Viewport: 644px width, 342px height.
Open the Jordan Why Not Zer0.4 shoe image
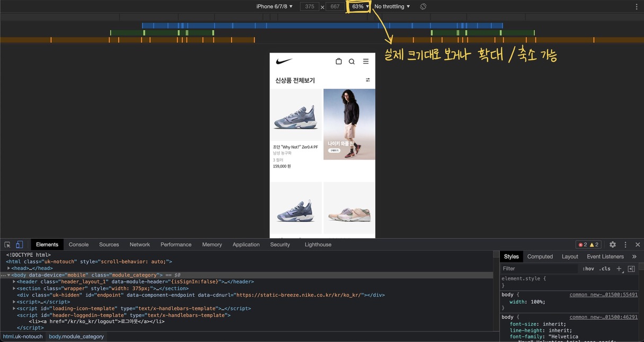(x=296, y=115)
